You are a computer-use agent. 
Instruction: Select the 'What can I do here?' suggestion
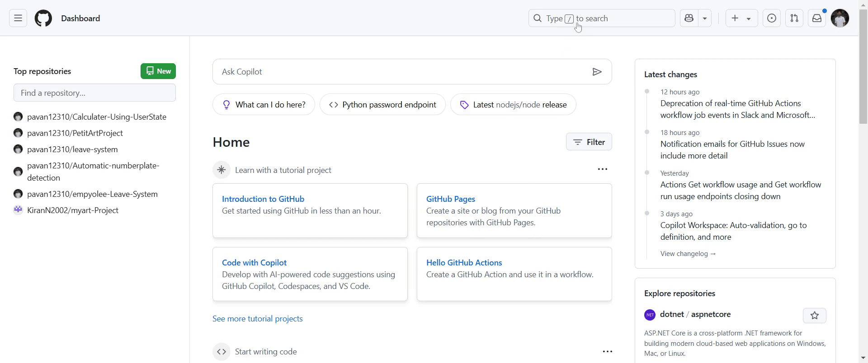pos(264,105)
